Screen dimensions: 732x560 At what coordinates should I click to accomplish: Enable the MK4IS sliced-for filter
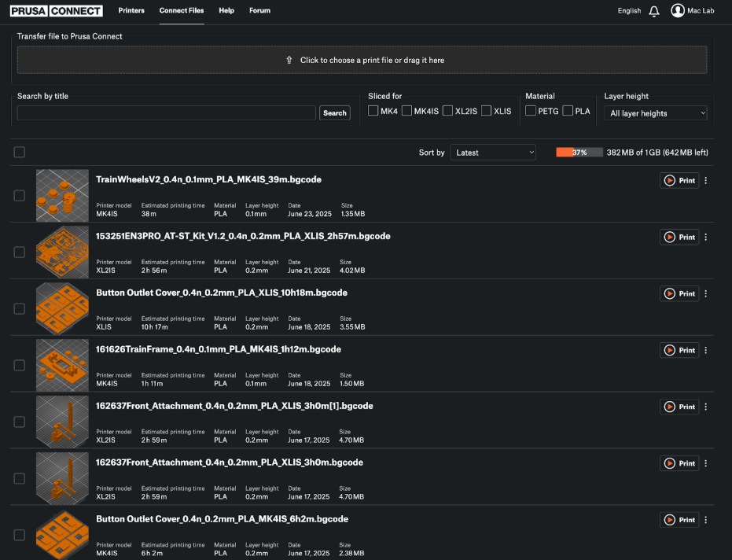point(406,111)
